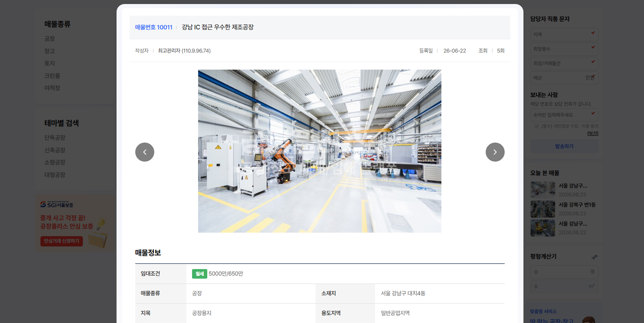The image size is (644, 323).
Task: Open the 서울 강북구 번1동 listing thumbnail
Action: (543, 209)
